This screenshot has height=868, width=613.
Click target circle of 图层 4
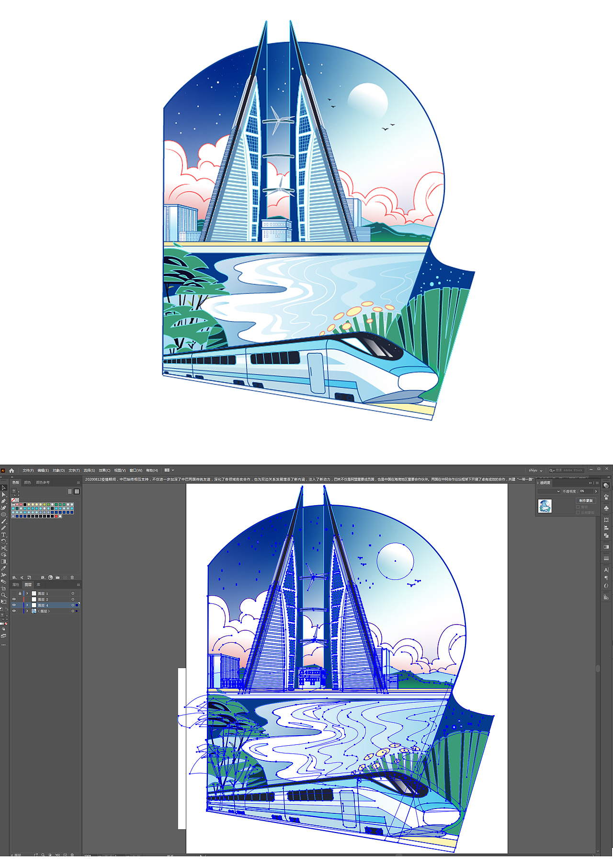(73, 605)
